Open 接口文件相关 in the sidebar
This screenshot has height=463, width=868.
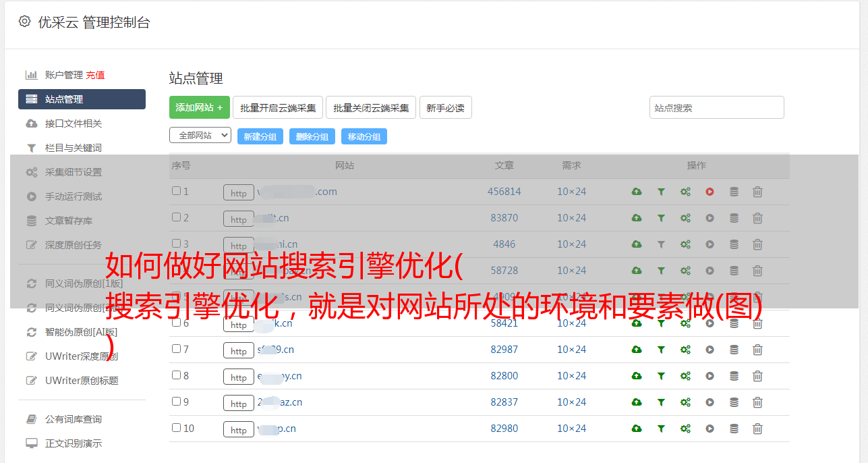pos(74,124)
